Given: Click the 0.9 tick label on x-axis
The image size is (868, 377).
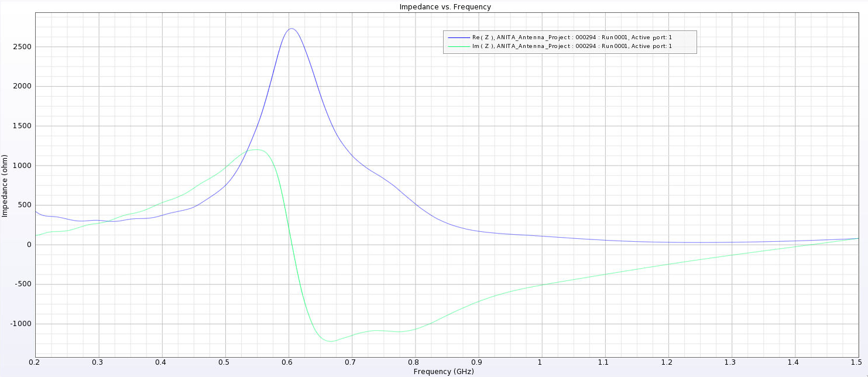Looking at the screenshot, I should tap(478, 363).
